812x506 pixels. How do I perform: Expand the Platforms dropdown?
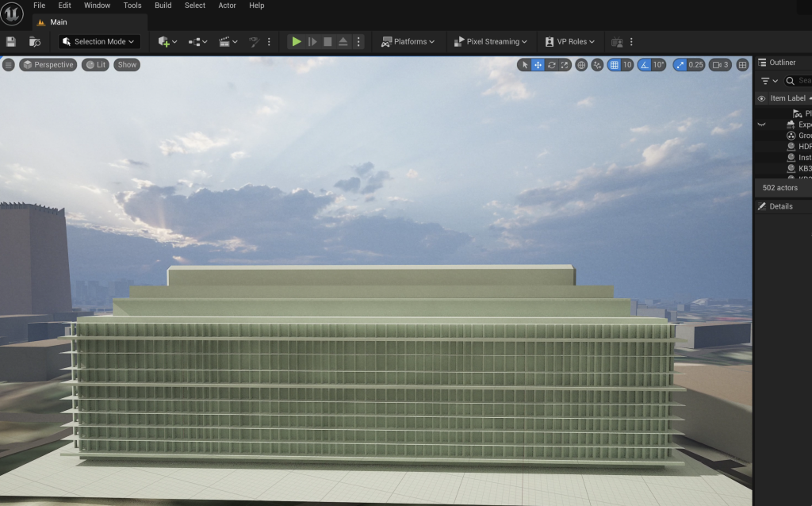(x=408, y=41)
